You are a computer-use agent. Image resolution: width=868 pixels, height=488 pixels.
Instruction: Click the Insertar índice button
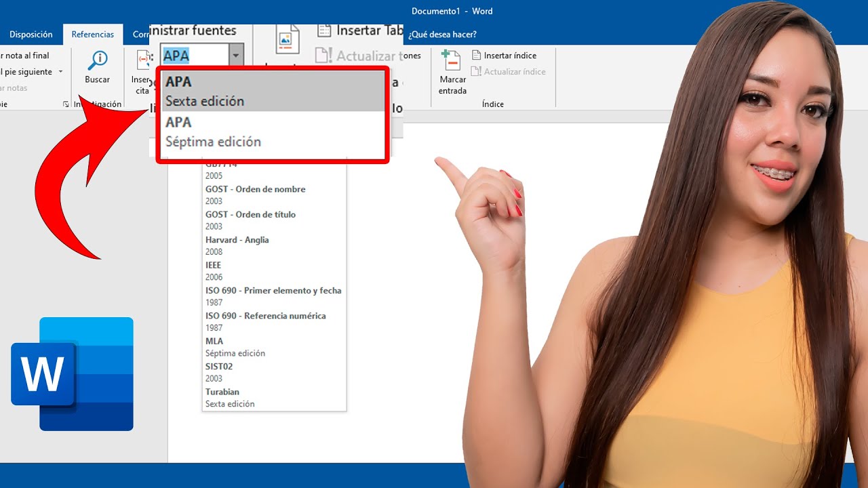pyautogui.click(x=503, y=56)
